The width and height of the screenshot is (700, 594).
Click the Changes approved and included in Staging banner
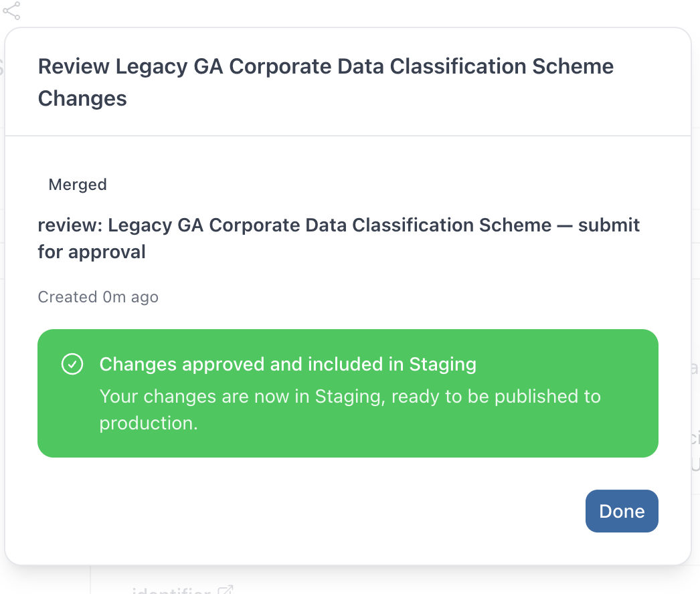point(348,393)
